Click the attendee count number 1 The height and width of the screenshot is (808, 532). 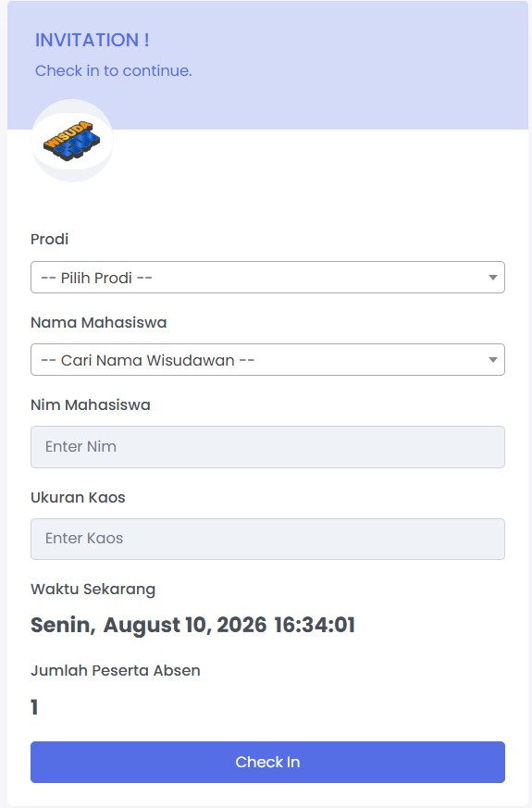click(34, 707)
